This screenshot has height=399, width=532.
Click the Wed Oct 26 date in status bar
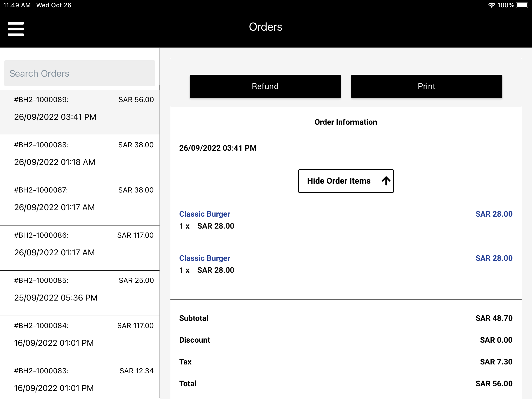point(54,5)
